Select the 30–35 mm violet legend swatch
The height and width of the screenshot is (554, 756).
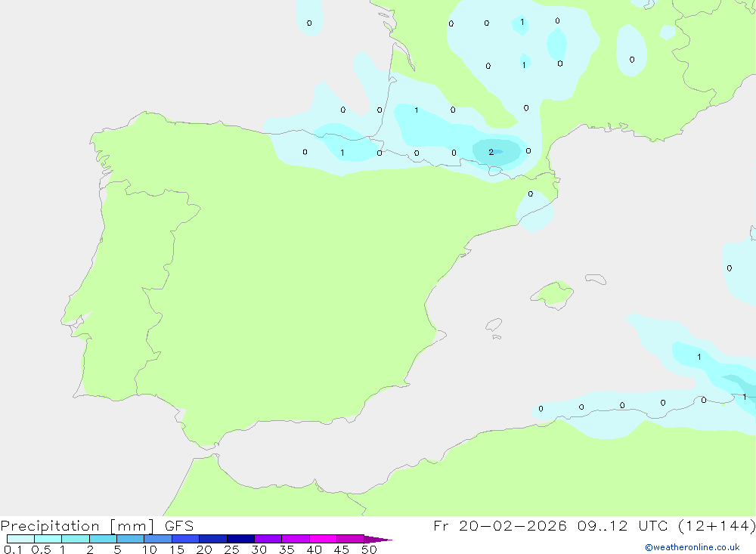[268, 539]
